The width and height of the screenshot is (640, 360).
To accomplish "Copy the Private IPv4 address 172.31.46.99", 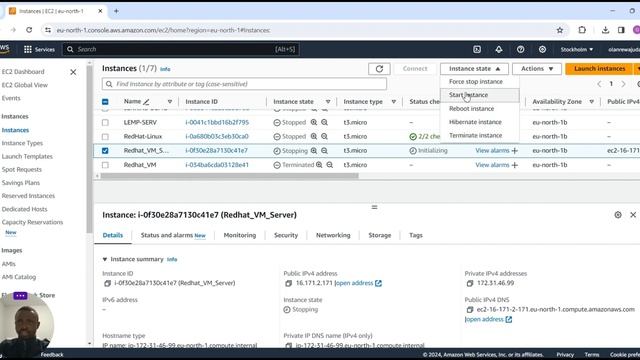I will [470, 283].
